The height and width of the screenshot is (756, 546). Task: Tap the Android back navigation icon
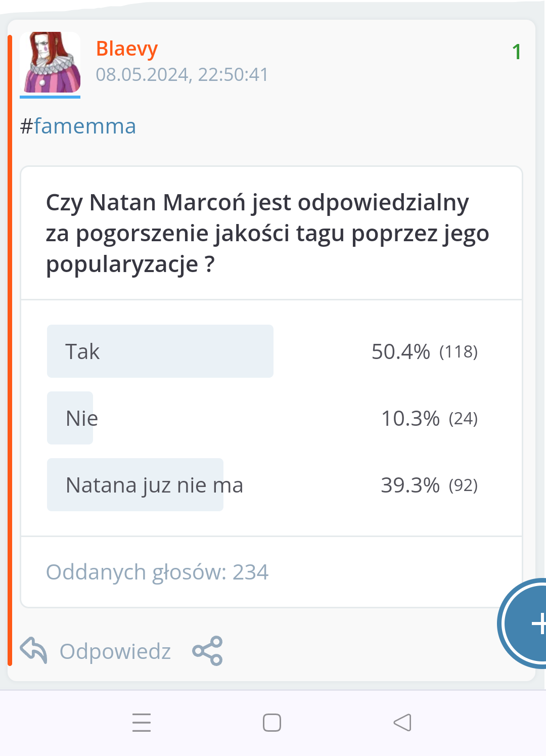[402, 723]
